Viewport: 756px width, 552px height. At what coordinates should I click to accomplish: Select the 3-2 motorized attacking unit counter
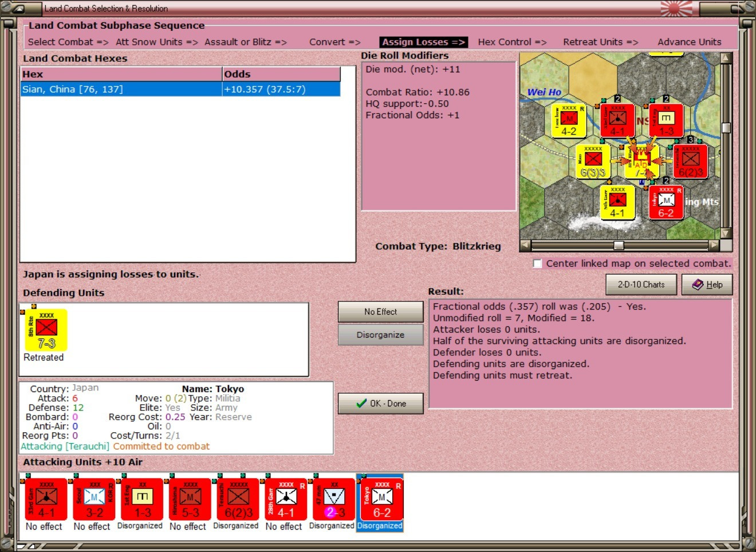pyautogui.click(x=94, y=498)
